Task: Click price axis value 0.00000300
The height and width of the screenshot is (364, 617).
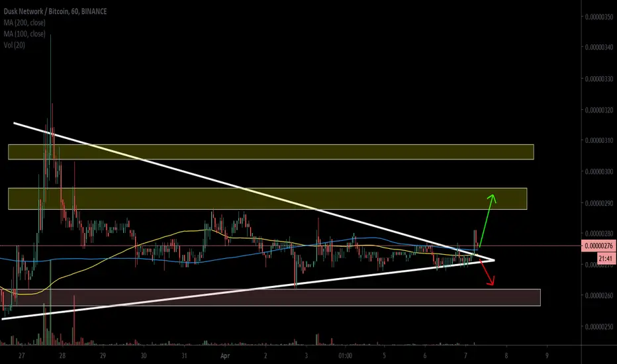Action: tap(599, 171)
